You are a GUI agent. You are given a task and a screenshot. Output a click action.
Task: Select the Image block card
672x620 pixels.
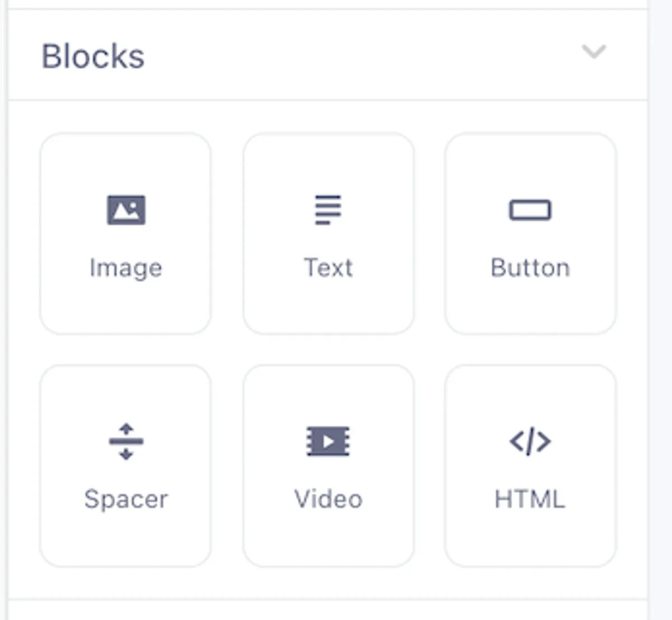coord(125,234)
